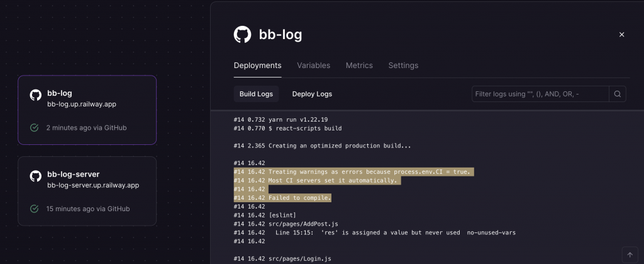This screenshot has height=264, width=644.
Task: Switch to the Metrics tab
Action: click(359, 66)
